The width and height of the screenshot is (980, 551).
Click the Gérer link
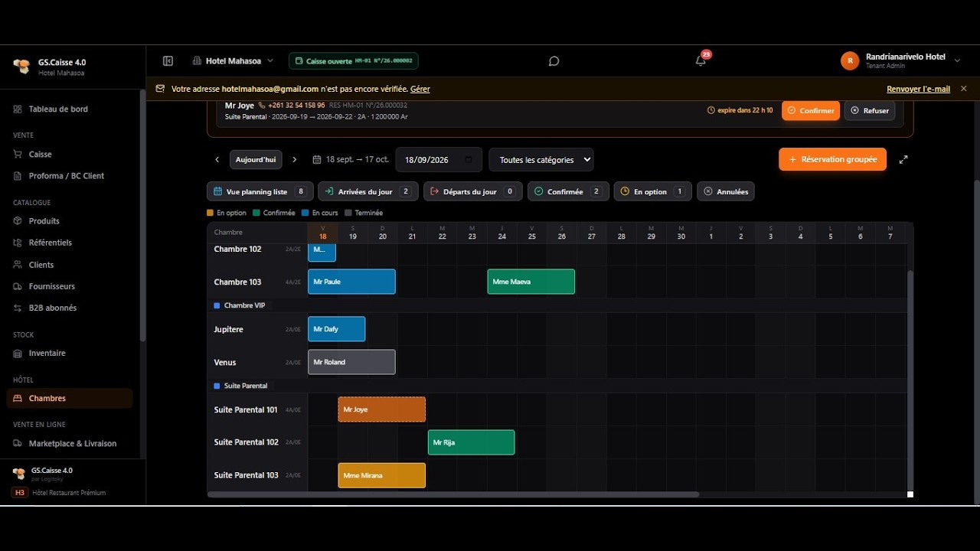[x=420, y=89]
